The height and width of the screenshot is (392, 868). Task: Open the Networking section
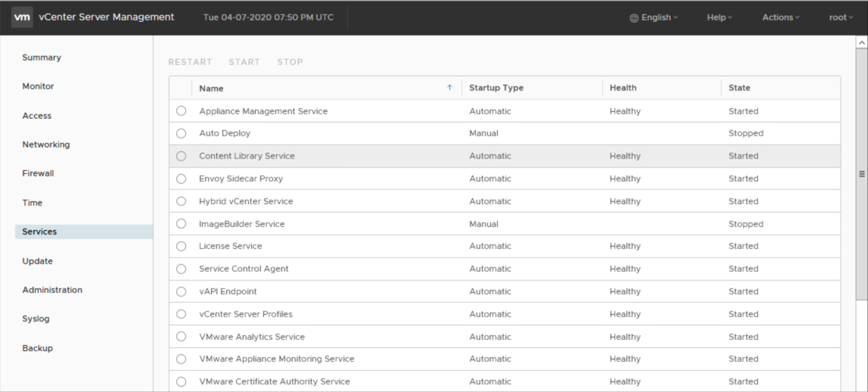(x=46, y=144)
